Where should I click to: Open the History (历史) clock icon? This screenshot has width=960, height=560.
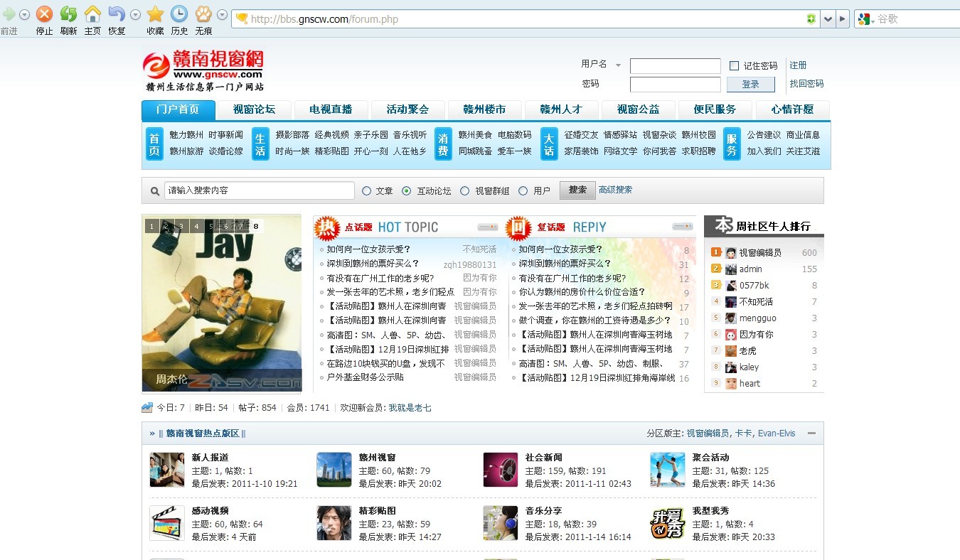179,14
